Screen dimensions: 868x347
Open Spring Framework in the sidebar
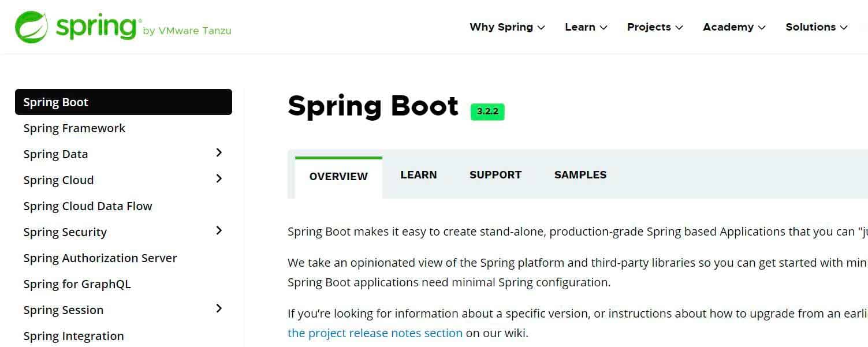[74, 128]
